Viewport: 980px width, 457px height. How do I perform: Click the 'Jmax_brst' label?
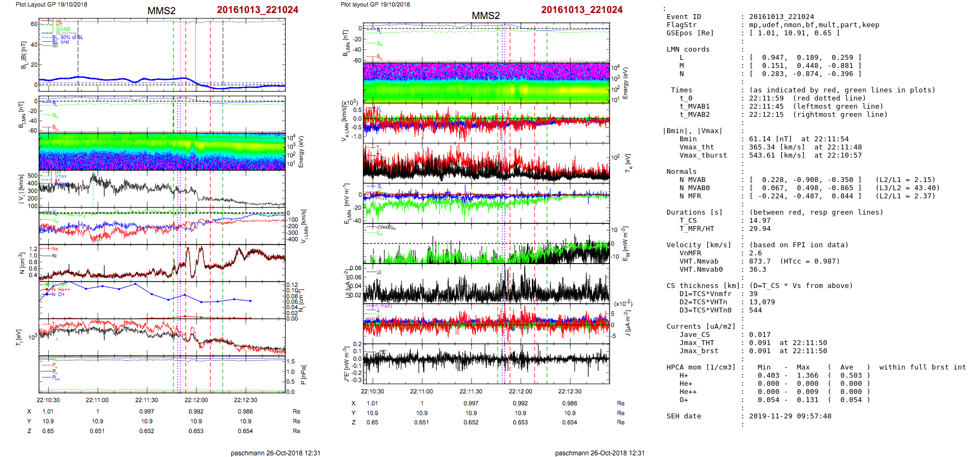tap(699, 351)
